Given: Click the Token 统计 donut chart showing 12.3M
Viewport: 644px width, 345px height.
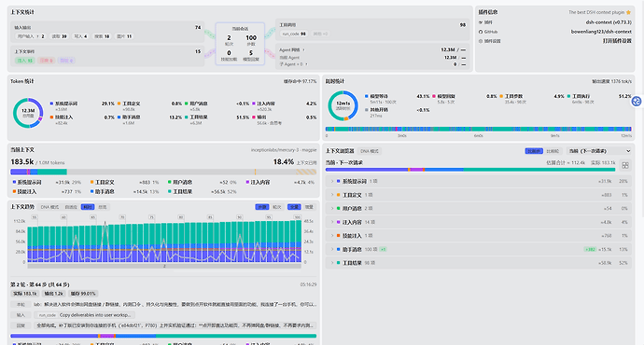Looking at the screenshot, I should coord(28,113).
